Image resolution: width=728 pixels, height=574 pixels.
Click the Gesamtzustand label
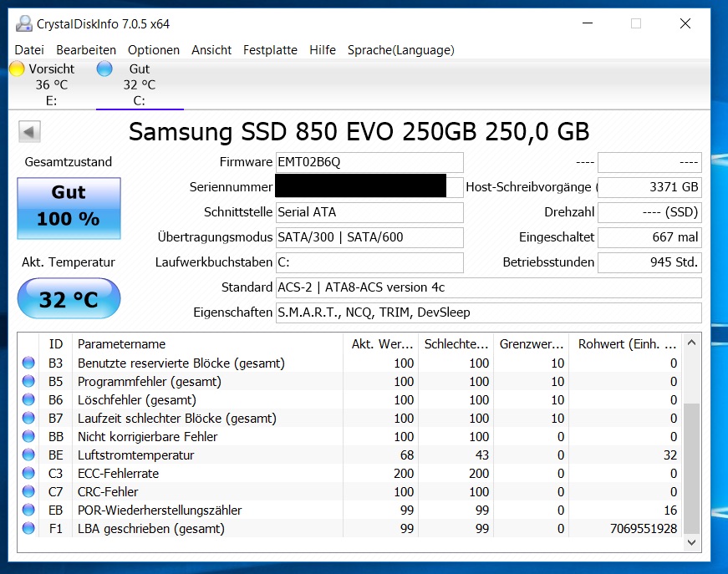pos(69,162)
